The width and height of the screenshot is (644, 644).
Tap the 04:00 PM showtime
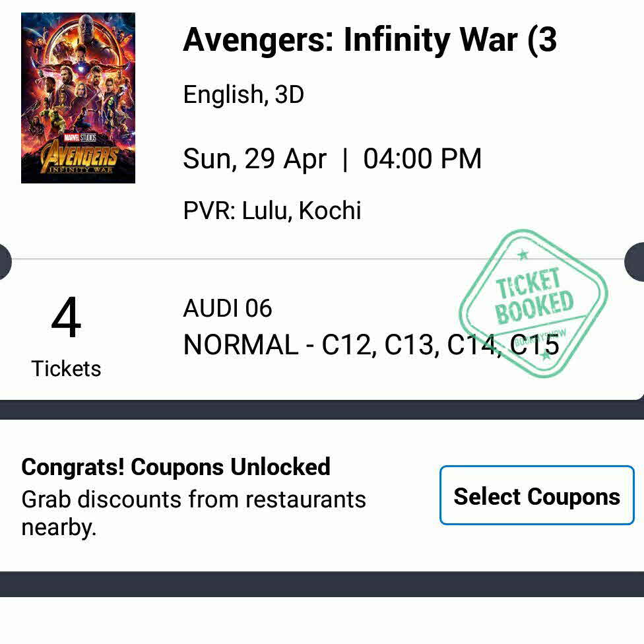coord(422,159)
